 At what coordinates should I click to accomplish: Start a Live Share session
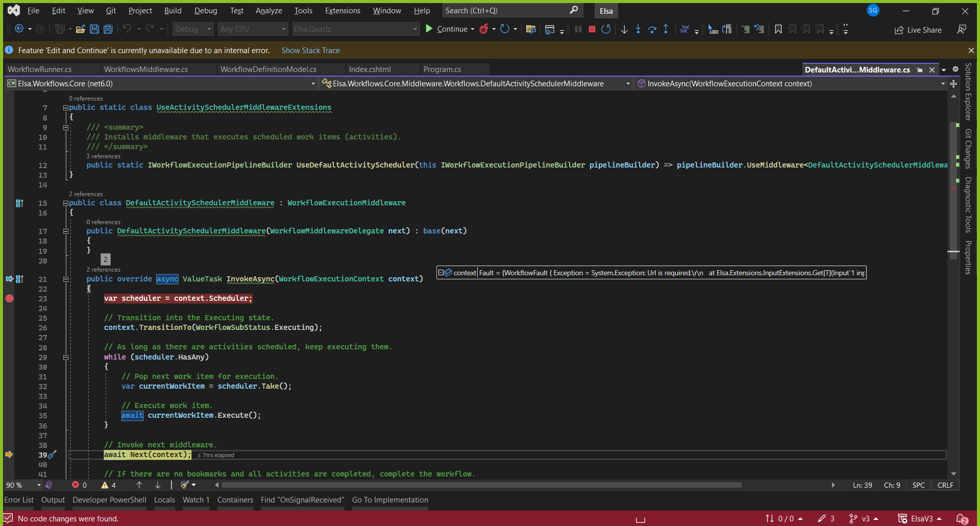click(x=918, y=30)
